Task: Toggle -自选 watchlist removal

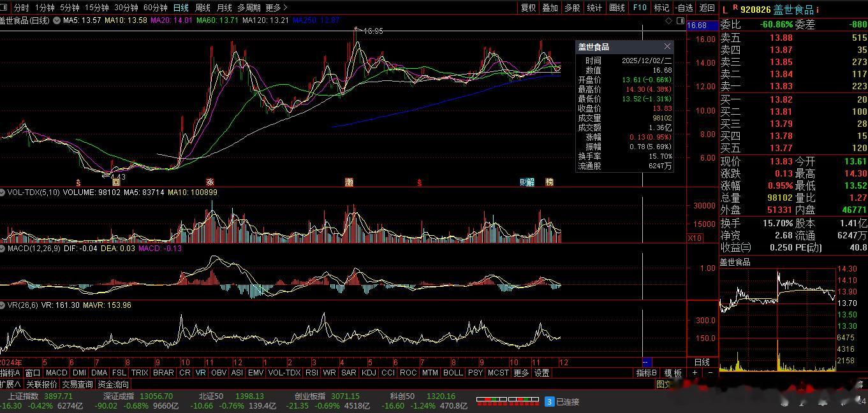Action: (684, 8)
